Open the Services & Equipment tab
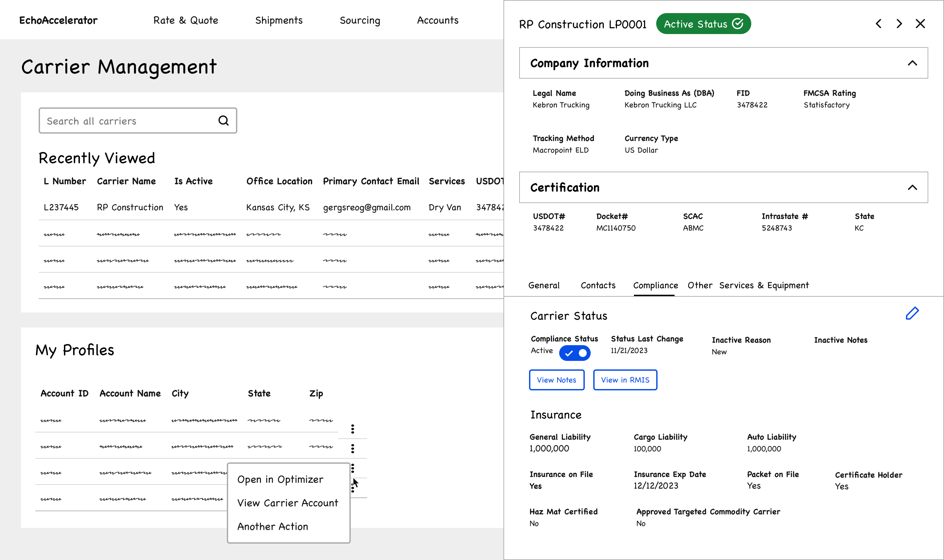944x560 pixels. (x=764, y=285)
